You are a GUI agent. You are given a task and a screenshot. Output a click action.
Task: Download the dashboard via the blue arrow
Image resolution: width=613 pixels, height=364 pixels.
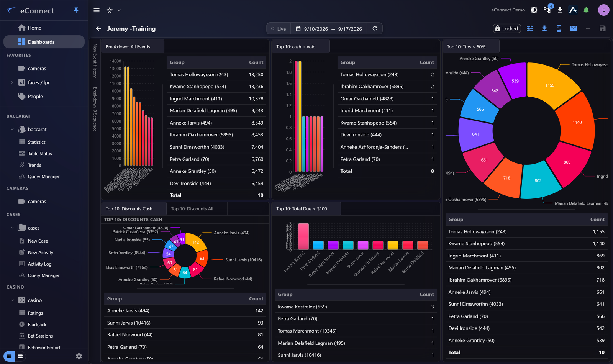[x=544, y=28]
